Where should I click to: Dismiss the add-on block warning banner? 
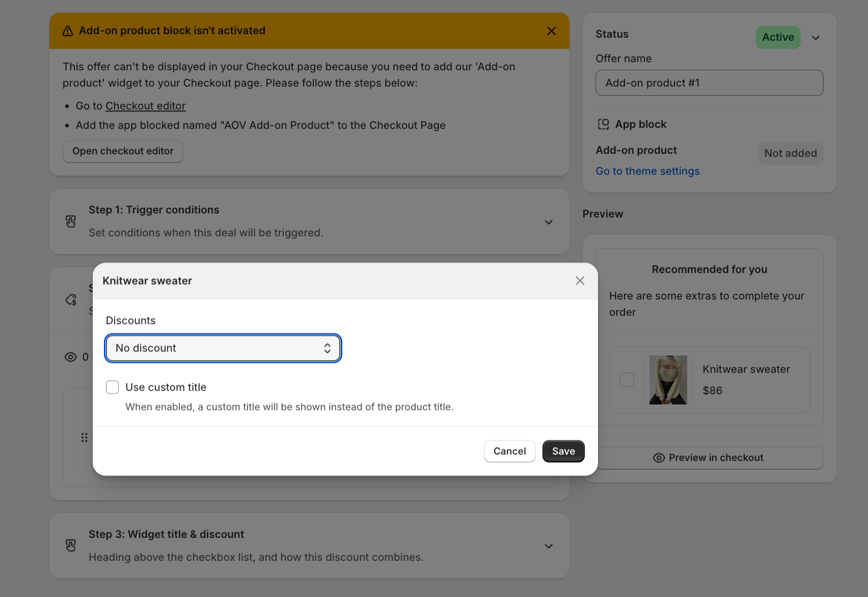pyautogui.click(x=551, y=31)
